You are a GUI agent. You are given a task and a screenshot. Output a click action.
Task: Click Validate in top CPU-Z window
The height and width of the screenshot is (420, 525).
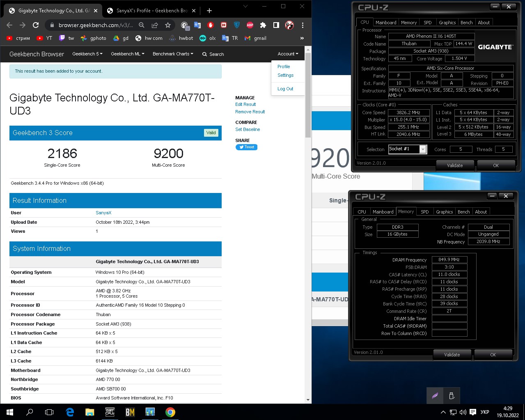[x=455, y=165]
